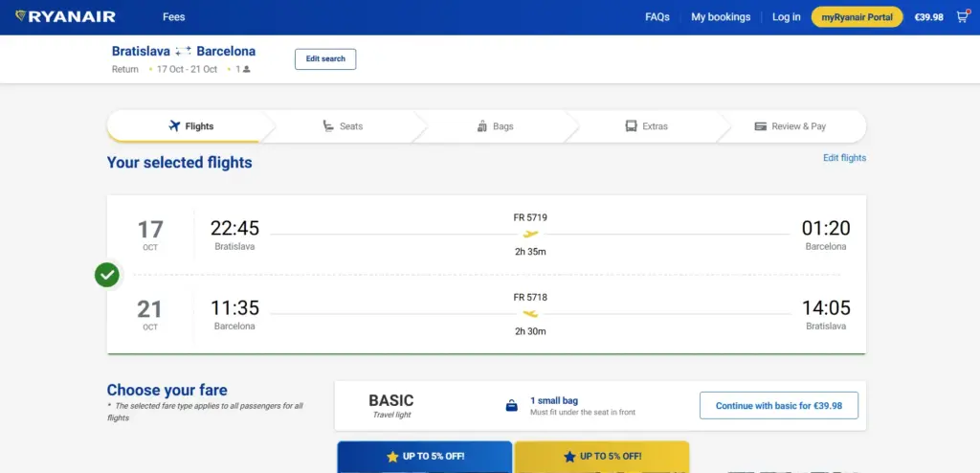
Task: Click the 2h 35m duration text
Action: 530,252
